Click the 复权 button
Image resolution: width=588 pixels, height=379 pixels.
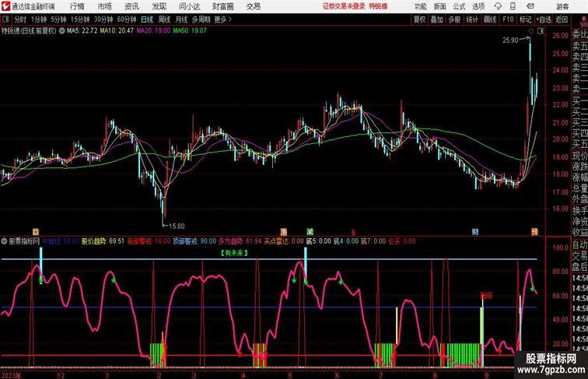[419, 19]
